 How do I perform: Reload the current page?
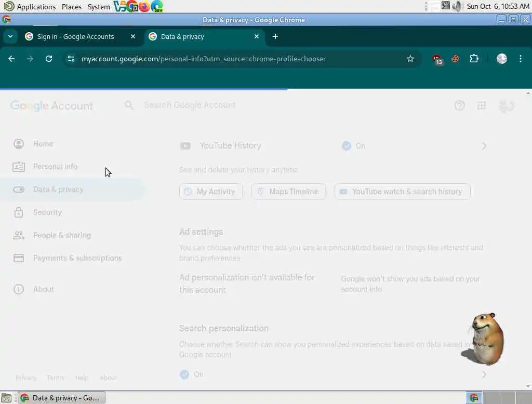(x=49, y=59)
